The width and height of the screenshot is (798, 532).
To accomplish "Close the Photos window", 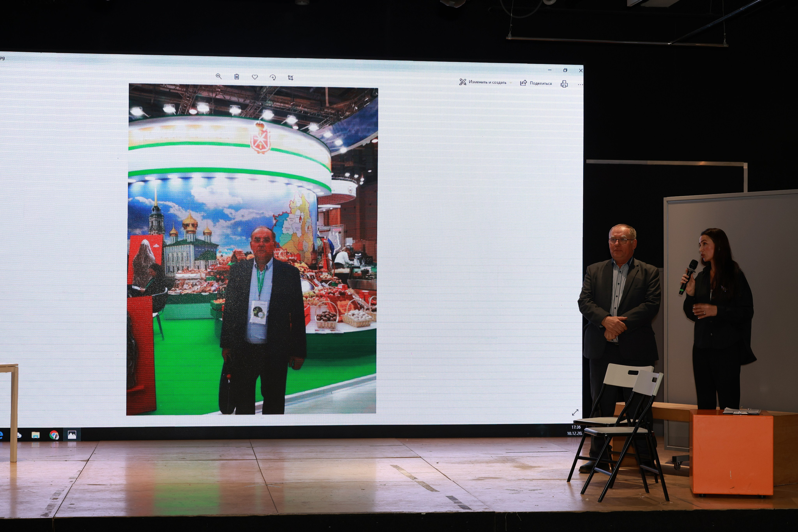I will (x=580, y=70).
